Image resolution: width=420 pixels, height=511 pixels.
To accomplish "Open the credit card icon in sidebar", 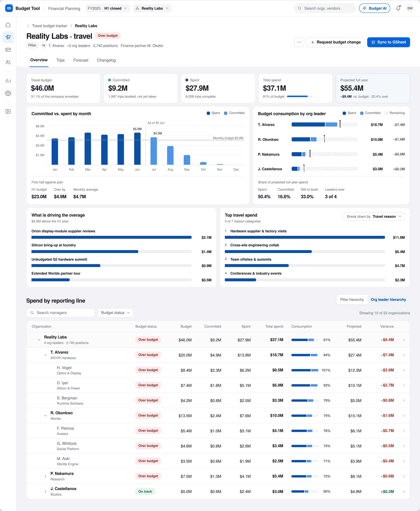I will (x=8, y=50).
